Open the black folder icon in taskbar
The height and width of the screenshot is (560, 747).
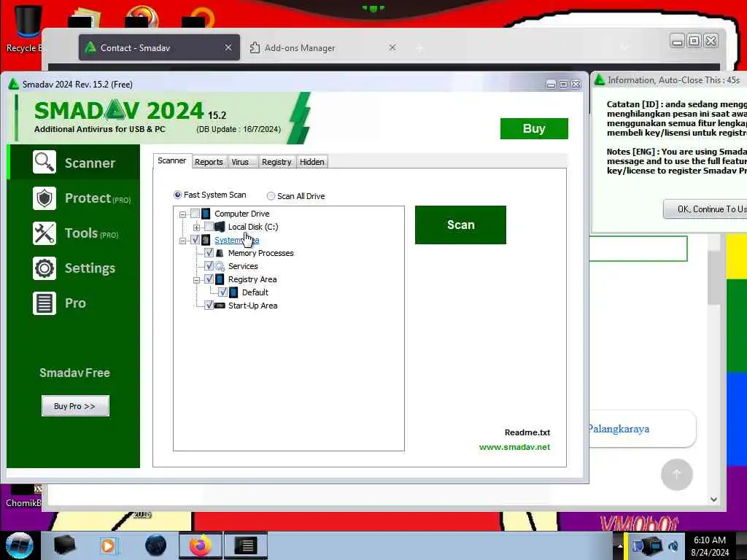click(65, 545)
